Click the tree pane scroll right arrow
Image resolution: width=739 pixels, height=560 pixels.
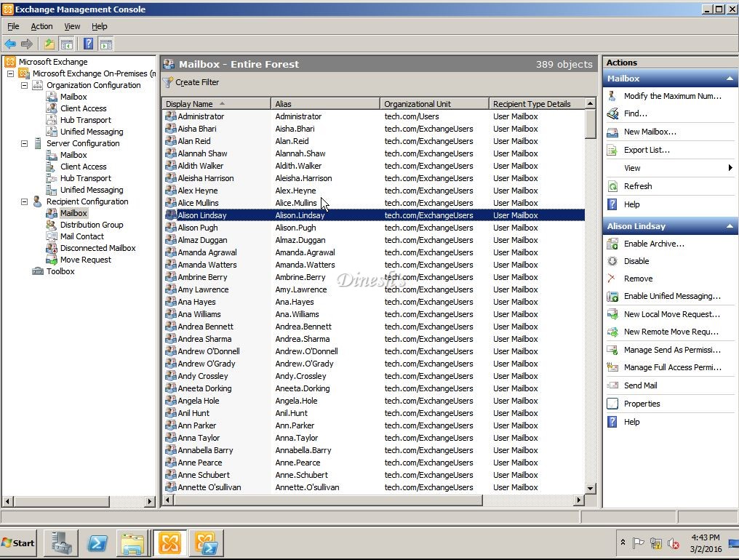(150, 502)
